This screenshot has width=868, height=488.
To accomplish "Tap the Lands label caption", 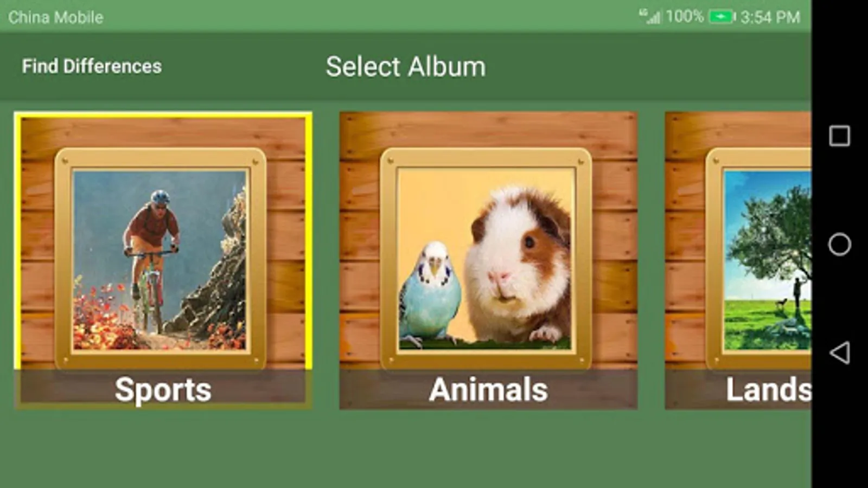I will [769, 389].
